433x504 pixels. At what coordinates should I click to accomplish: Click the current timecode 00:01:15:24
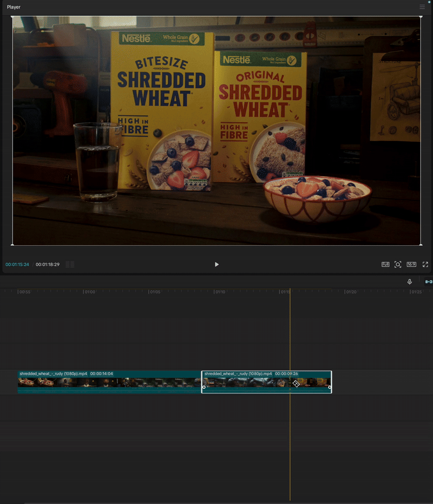pos(17,264)
